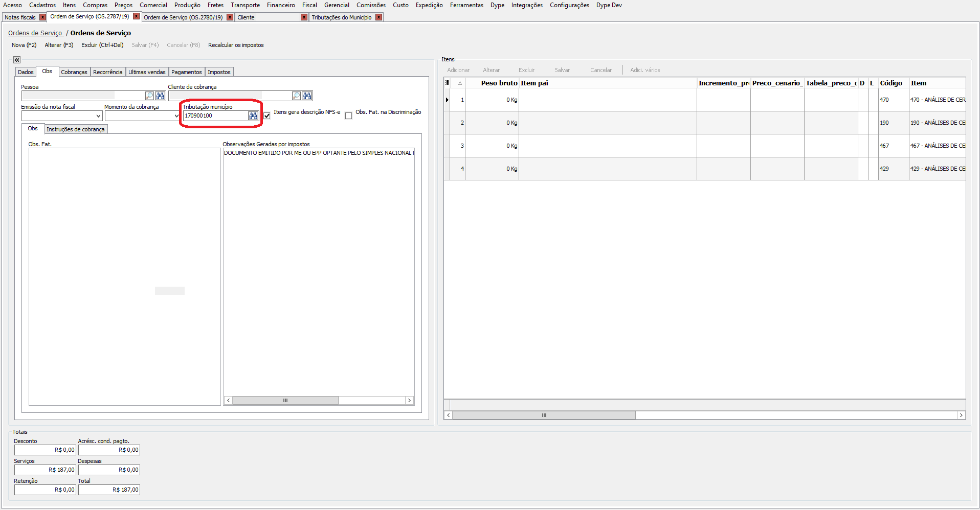980x510 pixels.
Task: Click right arrow of the Observações horizontal scrollbar
Action: coord(409,401)
